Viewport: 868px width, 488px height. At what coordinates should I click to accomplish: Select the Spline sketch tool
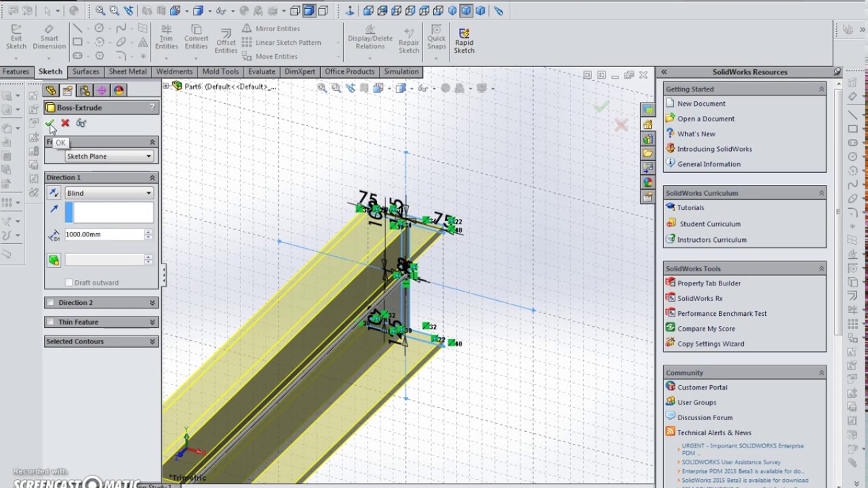(121, 28)
